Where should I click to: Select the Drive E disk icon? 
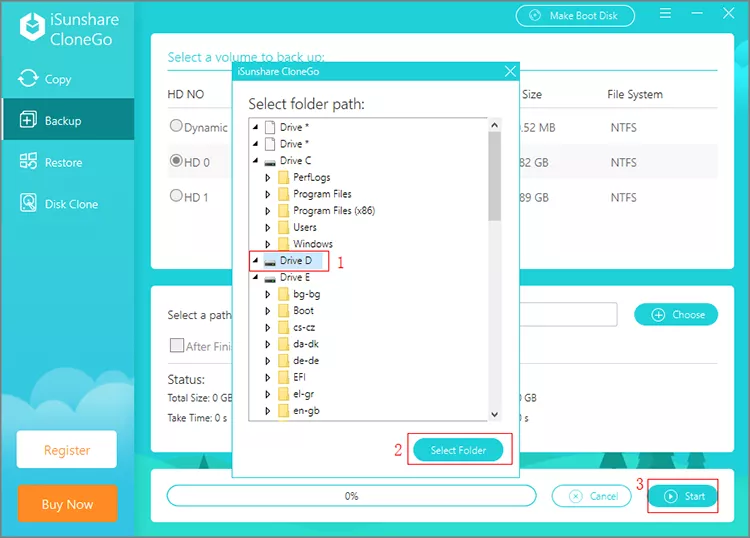(270, 278)
